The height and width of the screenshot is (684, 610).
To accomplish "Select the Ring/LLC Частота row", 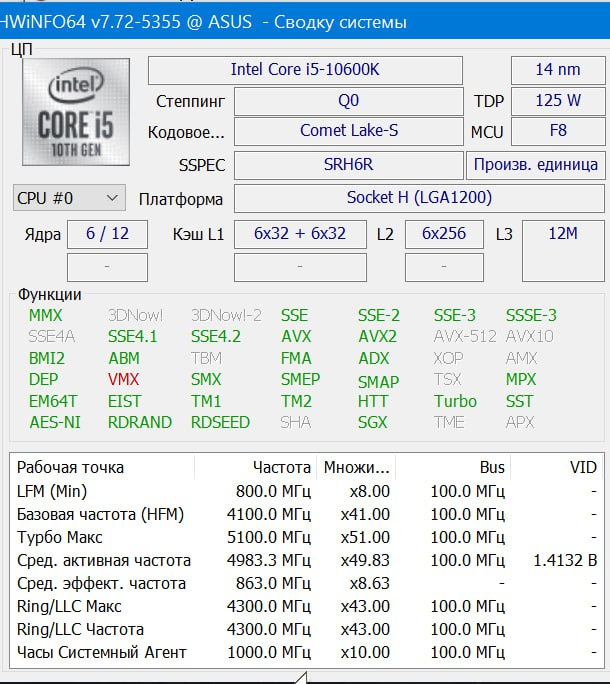I will click(307, 630).
